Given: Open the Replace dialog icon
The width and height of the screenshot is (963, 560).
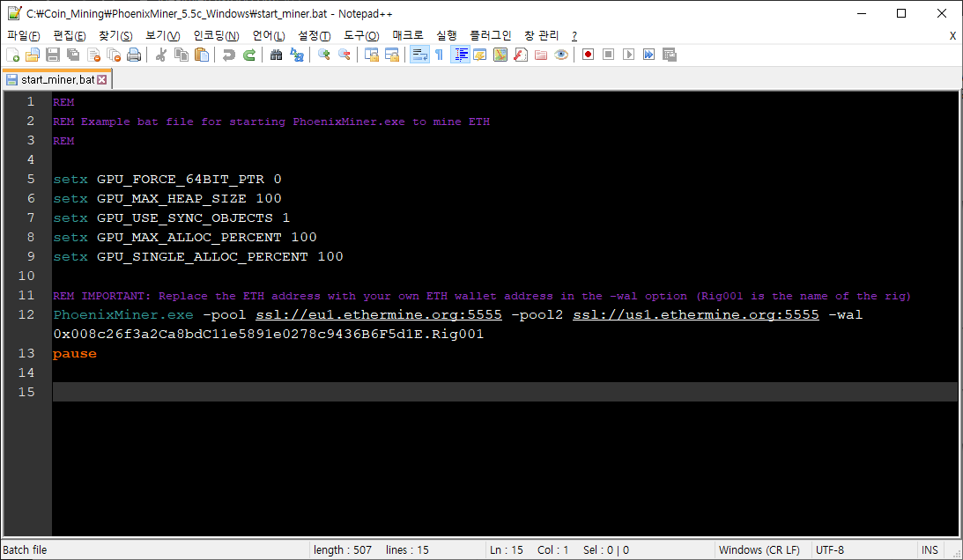Looking at the screenshot, I should (297, 55).
